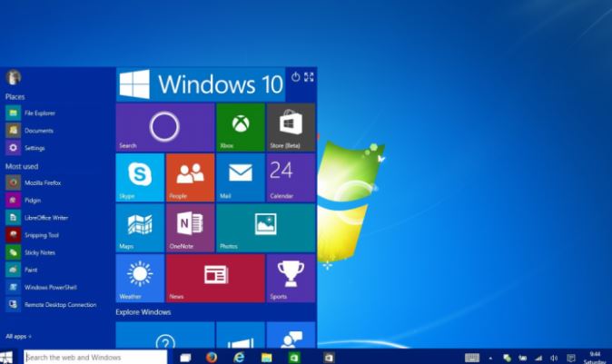Viewport: 612px width, 364px height.
Task: Click the Windows Start button
Action: tap(6, 358)
